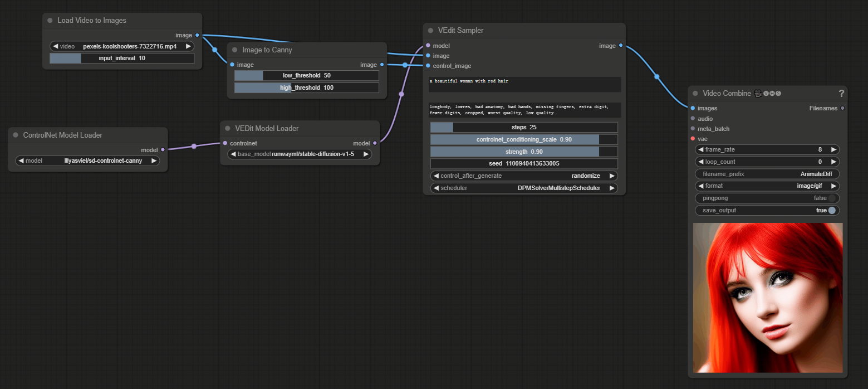
Task: Adjust the high_threshold slider
Action: (307, 87)
